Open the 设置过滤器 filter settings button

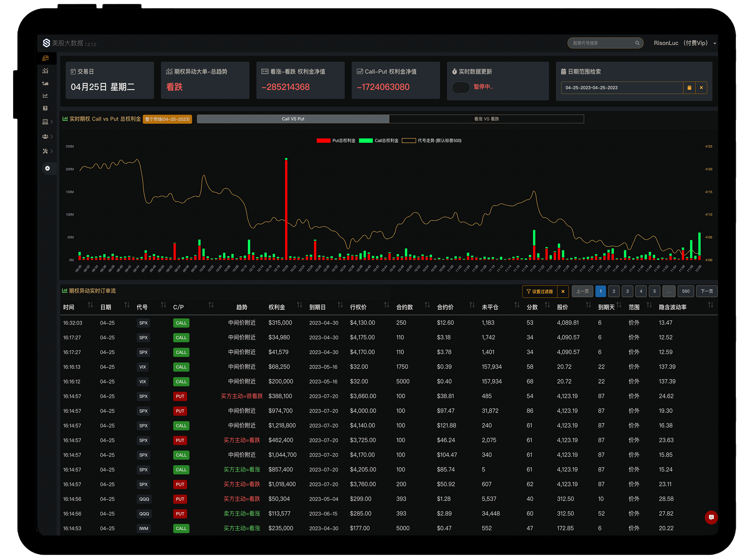click(540, 291)
